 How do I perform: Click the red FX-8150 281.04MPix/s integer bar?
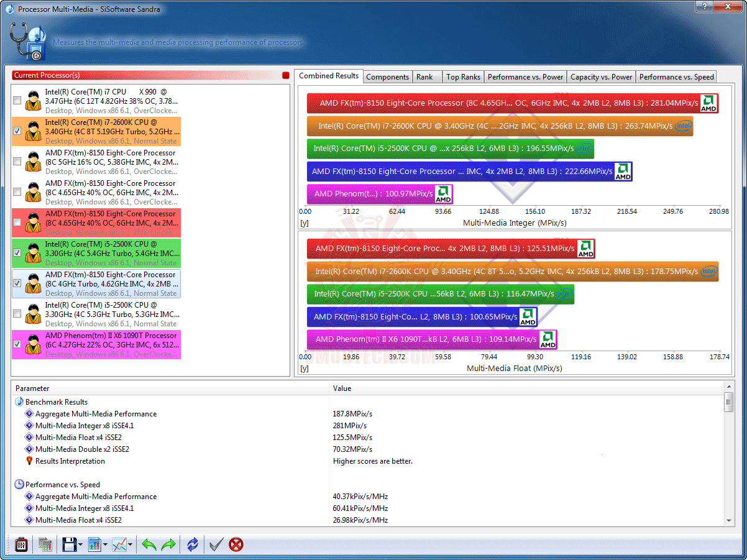click(x=513, y=103)
